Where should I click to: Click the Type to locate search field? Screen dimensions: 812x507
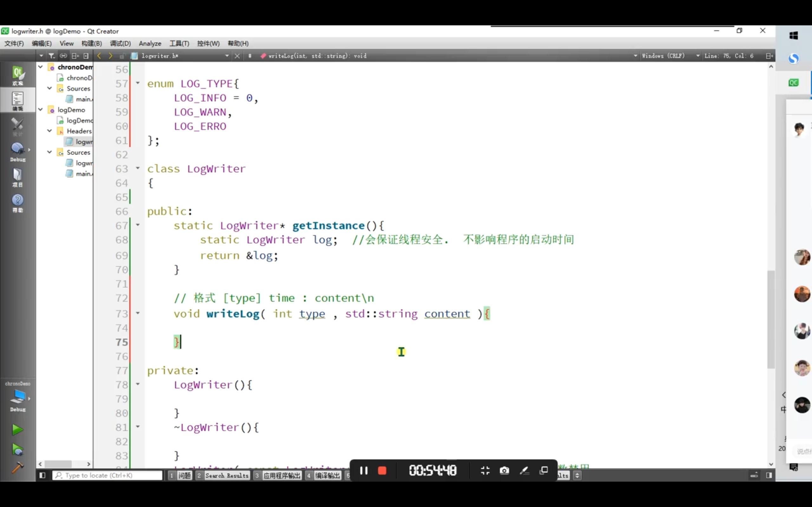coord(108,475)
